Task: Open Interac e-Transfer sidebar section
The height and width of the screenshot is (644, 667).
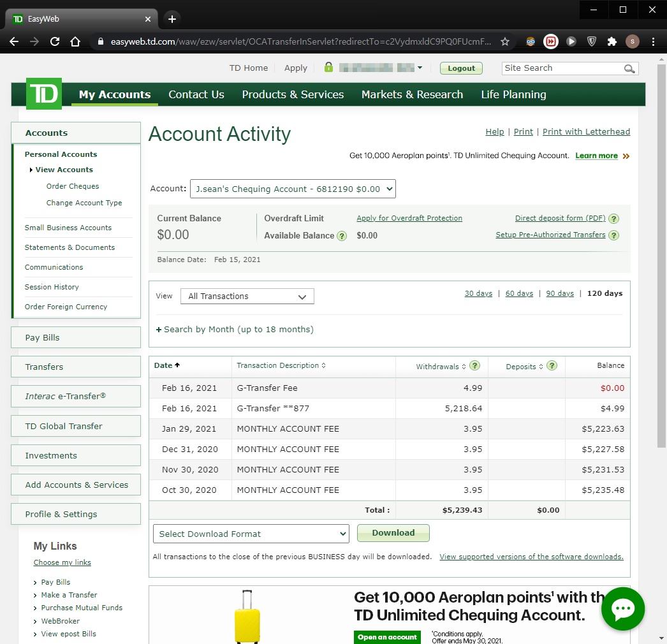Action: click(x=76, y=396)
